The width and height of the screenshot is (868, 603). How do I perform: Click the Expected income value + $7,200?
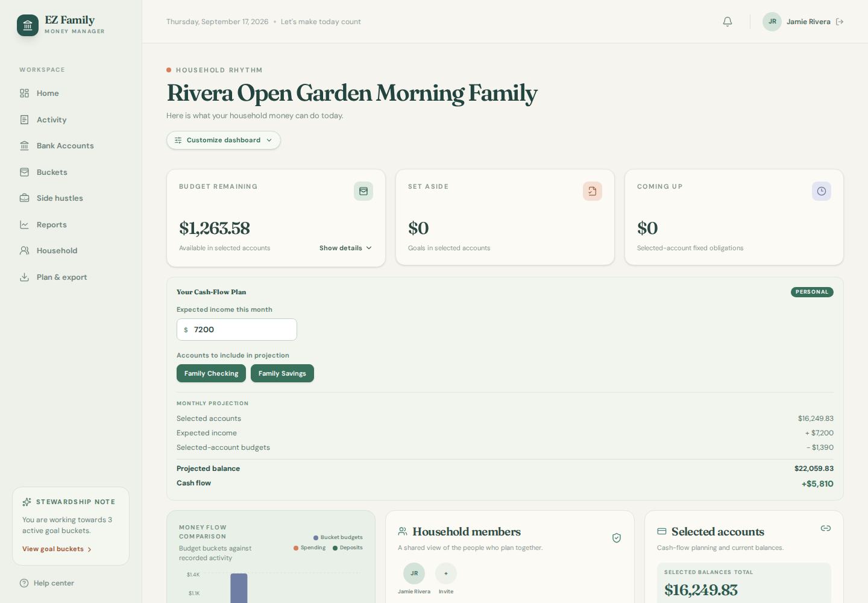(x=819, y=433)
